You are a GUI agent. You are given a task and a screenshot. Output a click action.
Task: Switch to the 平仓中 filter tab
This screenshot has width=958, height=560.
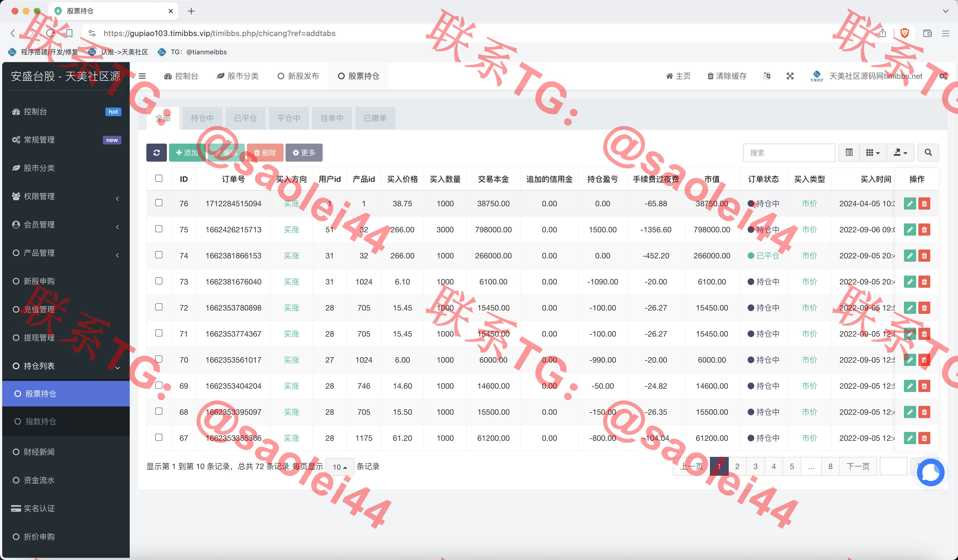289,118
